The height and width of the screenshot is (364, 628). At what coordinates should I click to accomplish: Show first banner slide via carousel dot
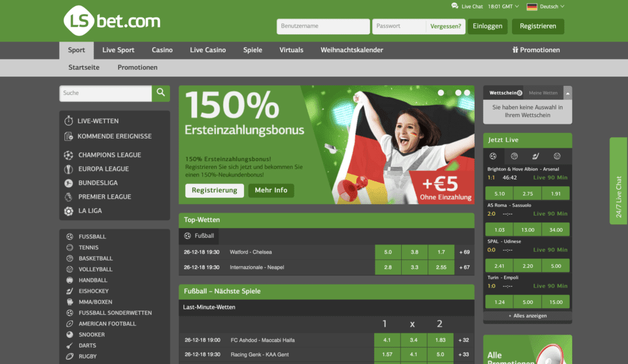click(441, 93)
